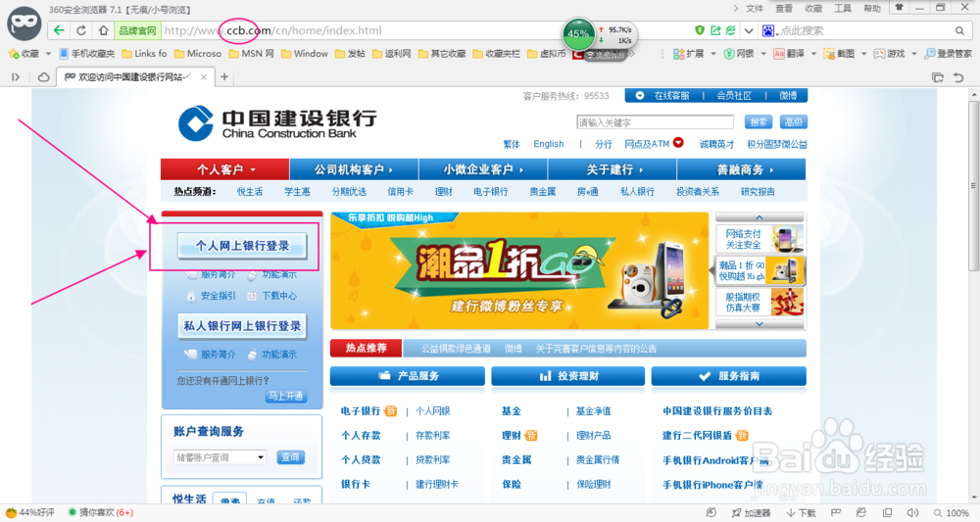Viewport: 980px width, 522px height.
Task: Click the 查询 account query button
Action: (290, 457)
